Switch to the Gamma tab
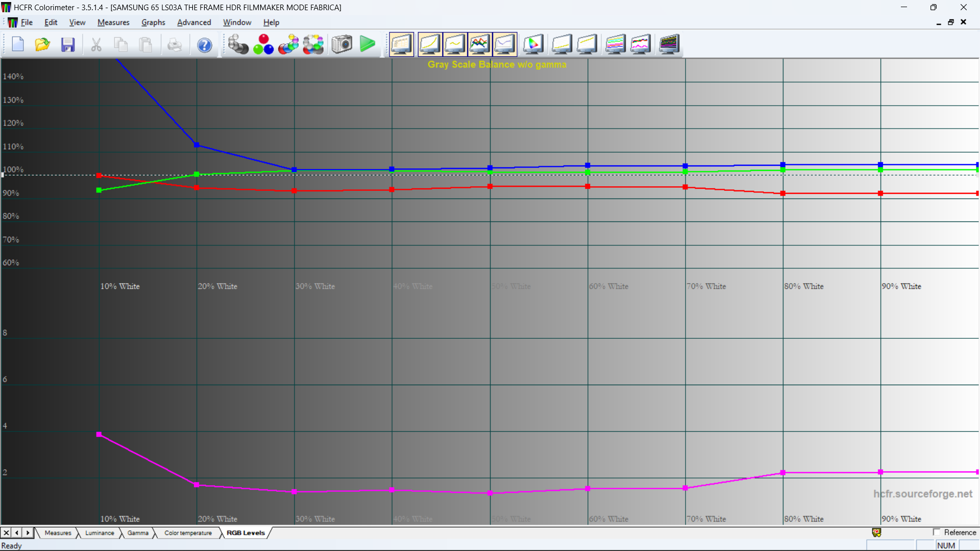The height and width of the screenshot is (551, 980). coord(138,533)
